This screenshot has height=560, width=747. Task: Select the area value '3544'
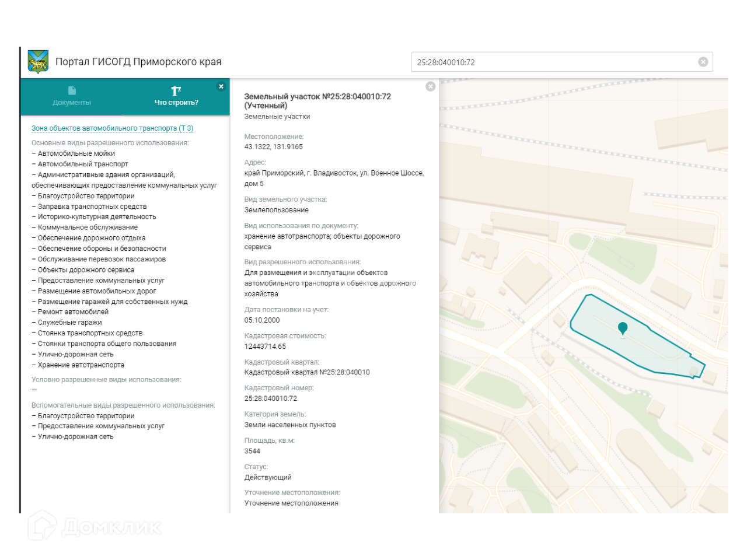click(x=252, y=451)
